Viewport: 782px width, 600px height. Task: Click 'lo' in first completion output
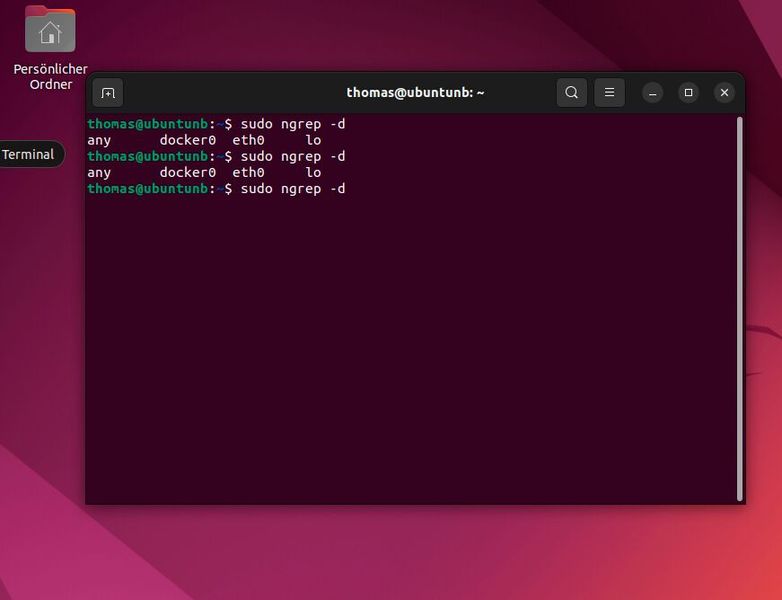[313, 140]
